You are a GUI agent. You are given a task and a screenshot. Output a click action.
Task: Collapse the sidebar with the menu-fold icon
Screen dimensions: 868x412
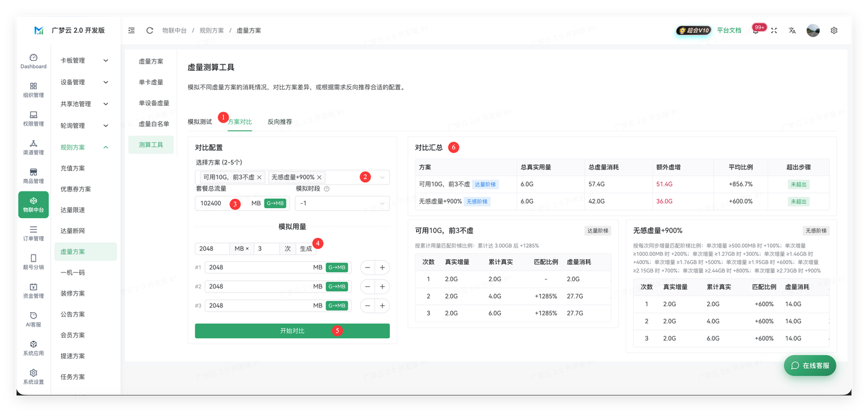click(131, 30)
